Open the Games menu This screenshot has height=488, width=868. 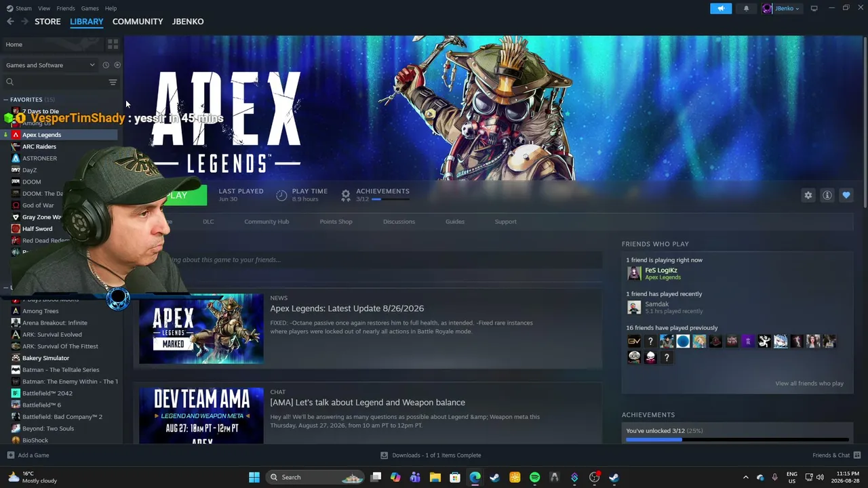tap(90, 8)
